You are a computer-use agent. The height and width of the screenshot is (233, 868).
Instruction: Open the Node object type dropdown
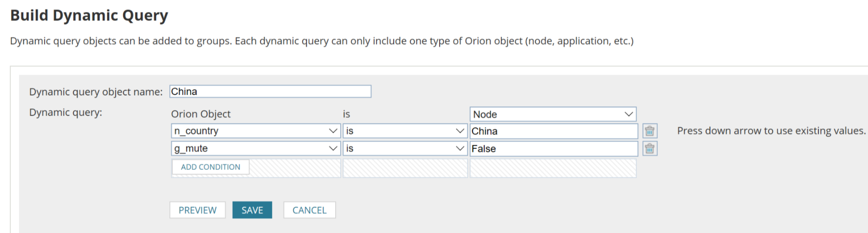pyautogui.click(x=552, y=114)
